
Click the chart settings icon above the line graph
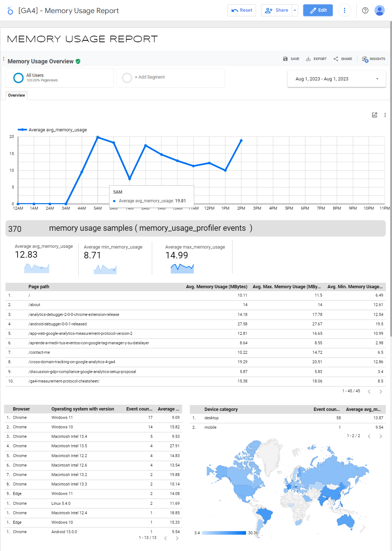click(375, 115)
